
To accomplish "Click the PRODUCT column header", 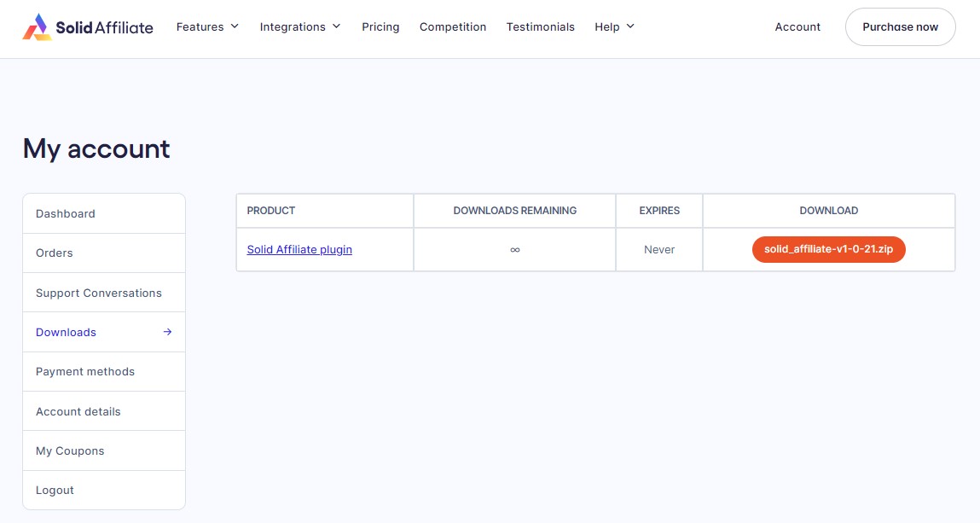I will pos(271,211).
